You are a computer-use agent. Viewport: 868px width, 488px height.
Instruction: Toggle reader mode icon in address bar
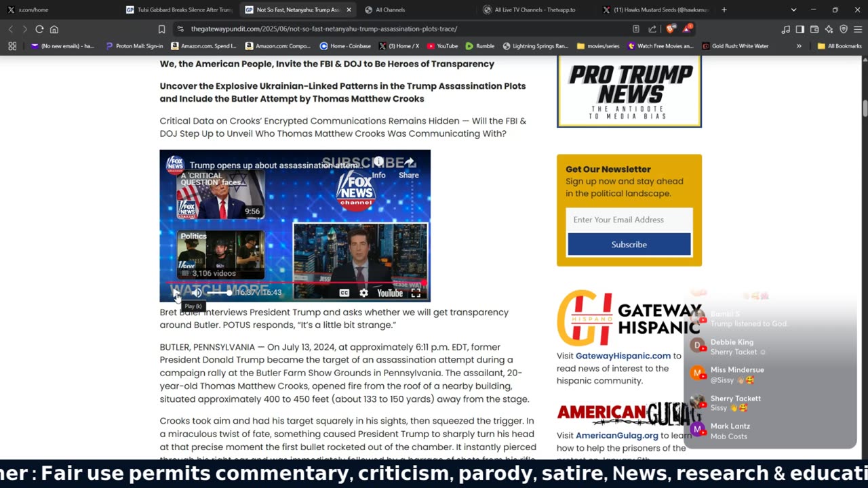(635, 29)
